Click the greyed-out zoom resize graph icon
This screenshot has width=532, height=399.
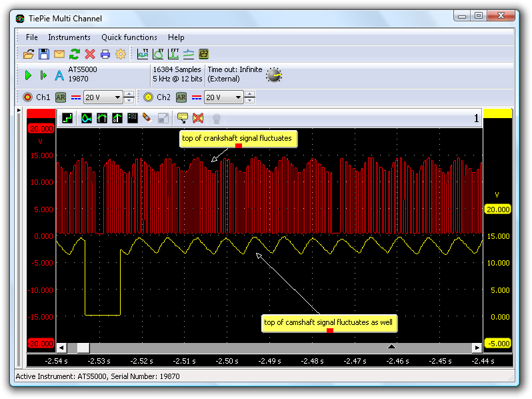click(163, 119)
